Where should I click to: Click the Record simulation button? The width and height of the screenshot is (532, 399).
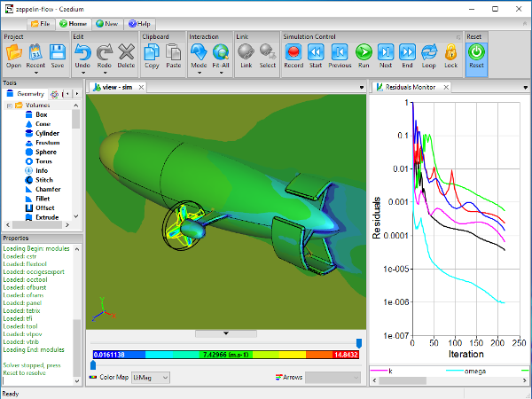click(x=293, y=55)
